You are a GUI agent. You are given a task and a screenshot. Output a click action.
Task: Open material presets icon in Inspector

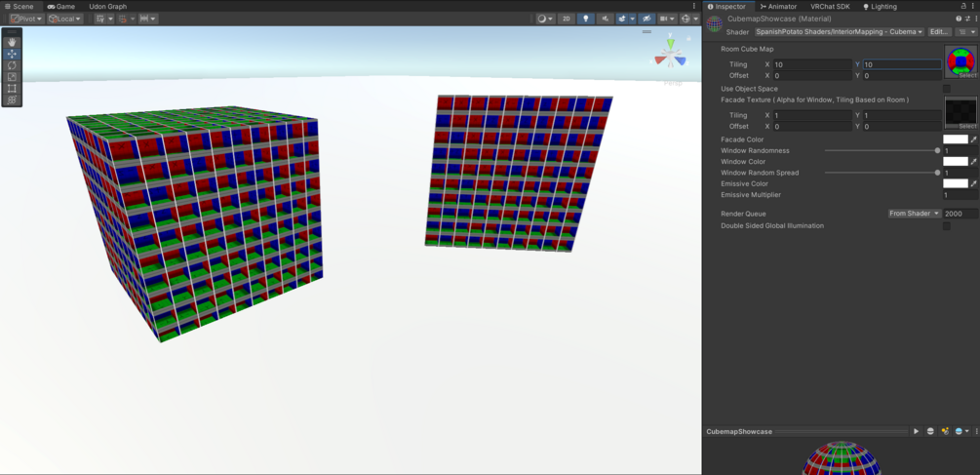point(966,19)
